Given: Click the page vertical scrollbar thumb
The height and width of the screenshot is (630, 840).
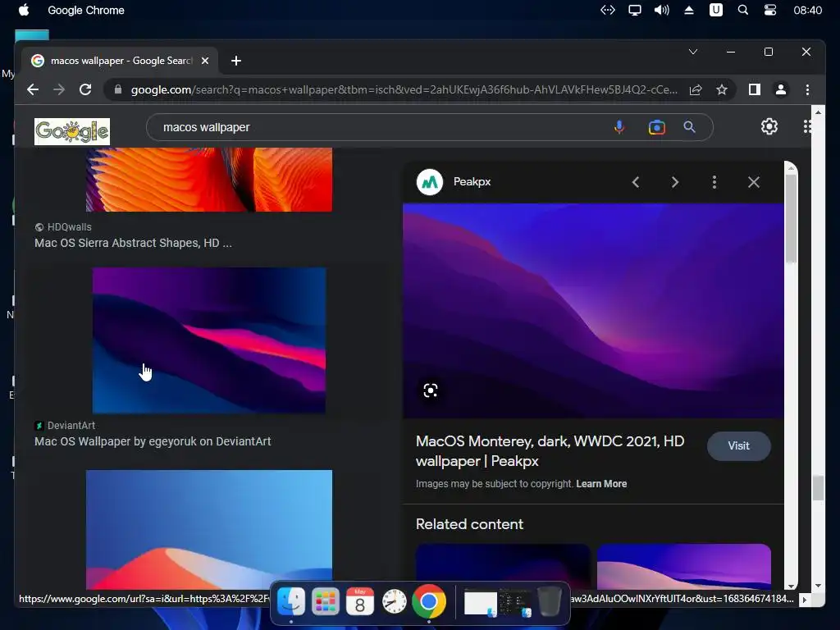Looking at the screenshot, I should coord(818,488).
